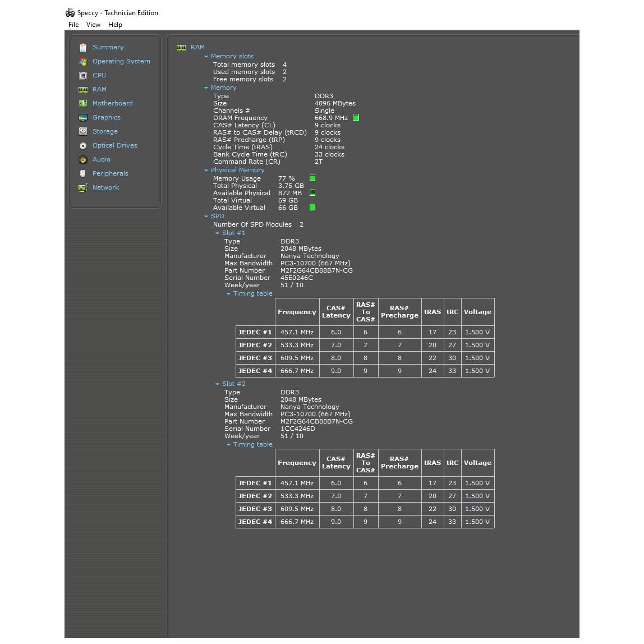Select the Optical Drives disc icon
The width and height of the screenshot is (644, 644).
pyautogui.click(x=83, y=146)
